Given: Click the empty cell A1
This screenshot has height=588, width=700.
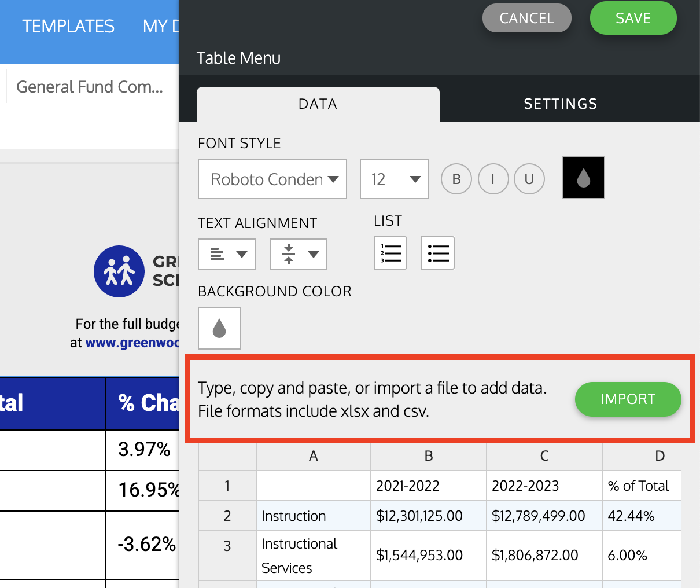Looking at the screenshot, I should coord(314,486).
